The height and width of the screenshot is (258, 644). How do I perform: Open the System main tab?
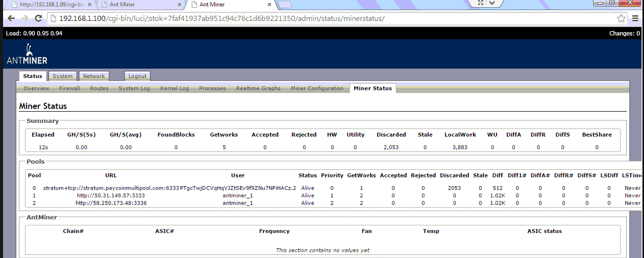tap(63, 76)
